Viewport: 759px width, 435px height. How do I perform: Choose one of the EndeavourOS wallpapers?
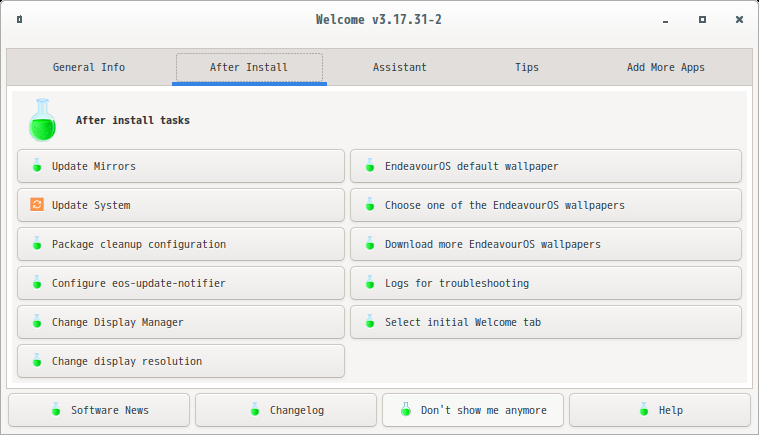click(x=546, y=205)
